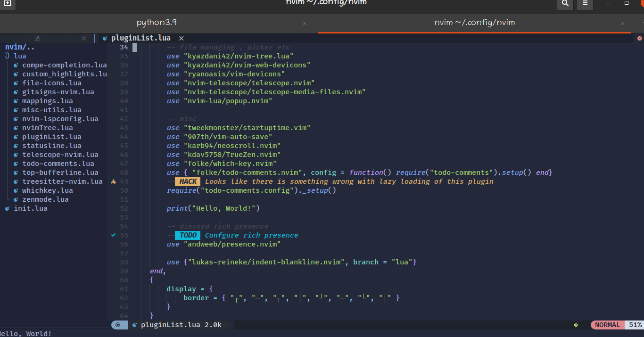
Task: Open the terminal hamburger menu
Action: pos(585,4)
